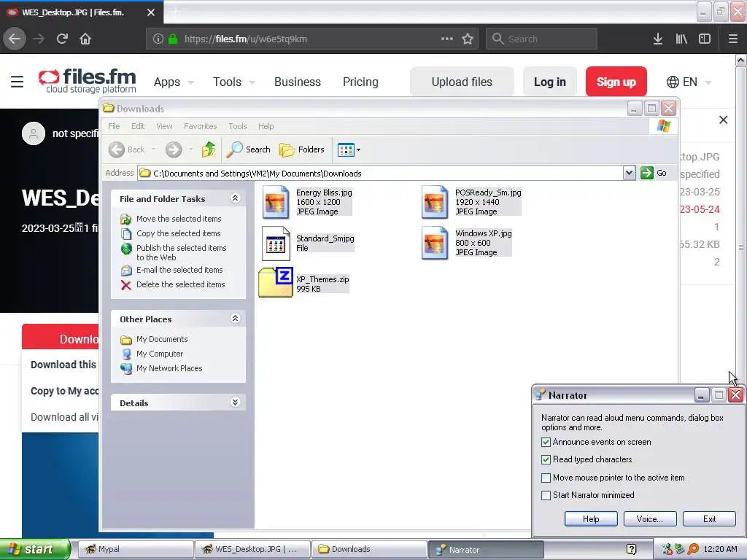Click magnifier icon in system tray
747x560 pixels.
pyautogui.click(x=693, y=550)
